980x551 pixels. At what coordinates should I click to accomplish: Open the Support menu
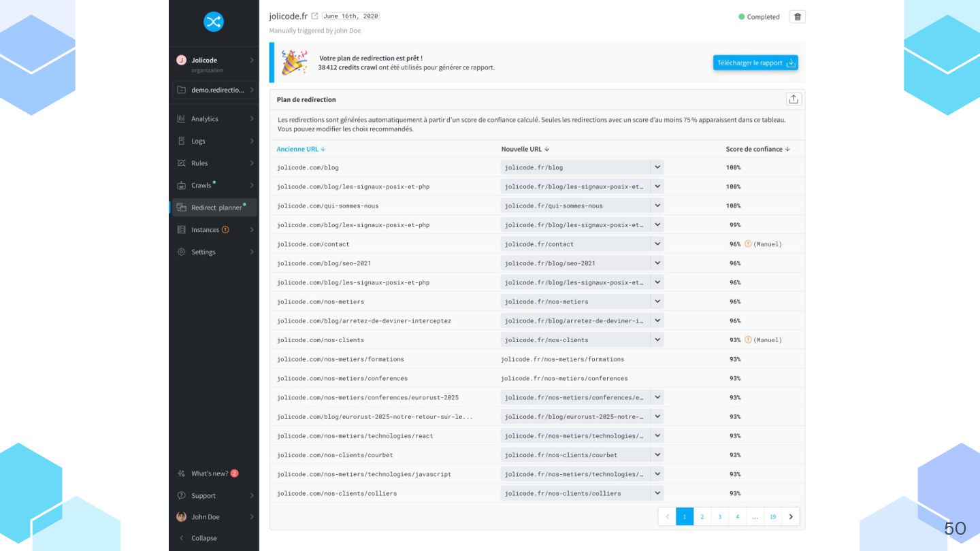pos(214,496)
